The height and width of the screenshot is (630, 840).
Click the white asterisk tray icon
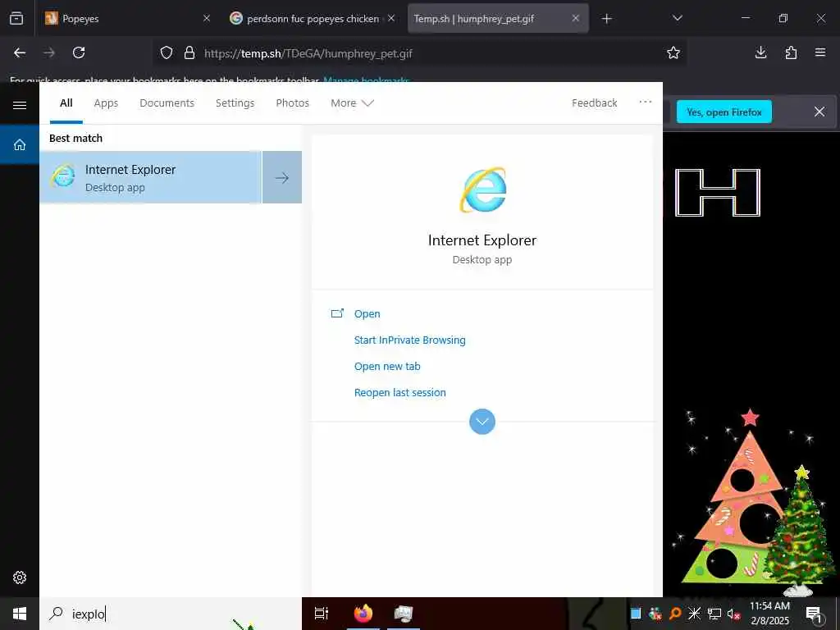click(x=694, y=614)
